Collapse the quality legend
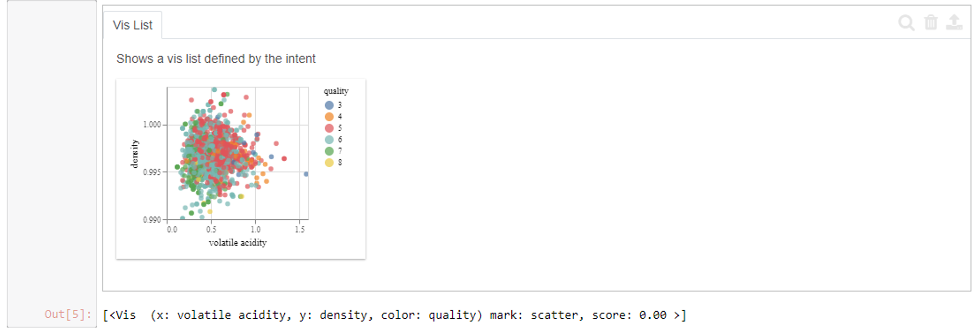Viewport: 980px width, 331px height. (335, 91)
